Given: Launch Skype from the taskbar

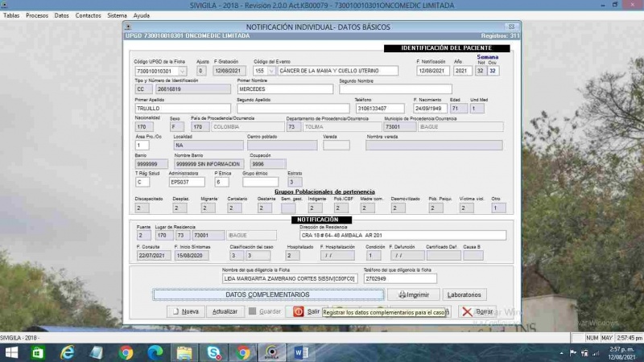Looking at the screenshot, I should [x=213, y=352].
